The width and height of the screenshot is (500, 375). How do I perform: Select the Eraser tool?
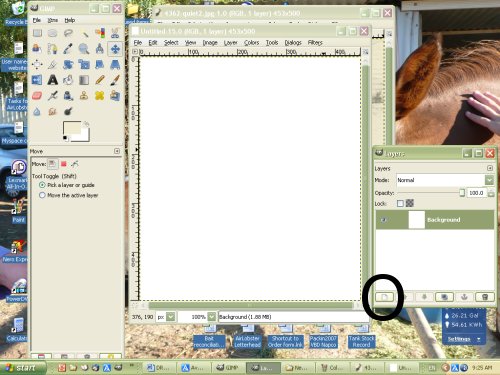tap(37, 96)
